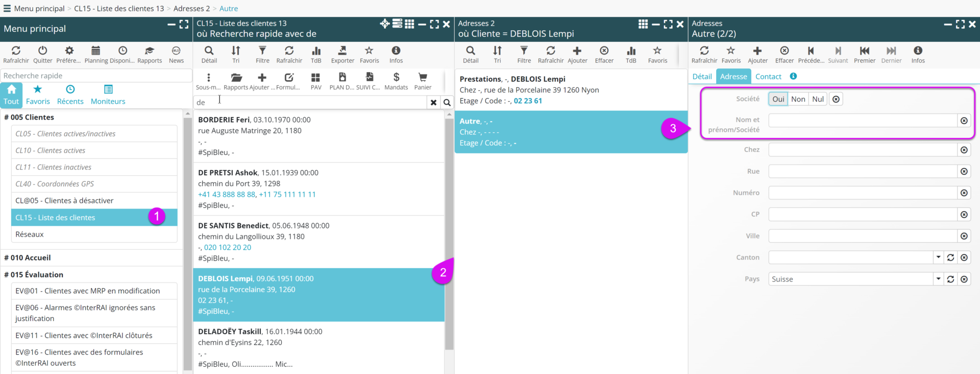Click the Recherche rapide input field
This screenshot has width=980, height=374.
96,76
